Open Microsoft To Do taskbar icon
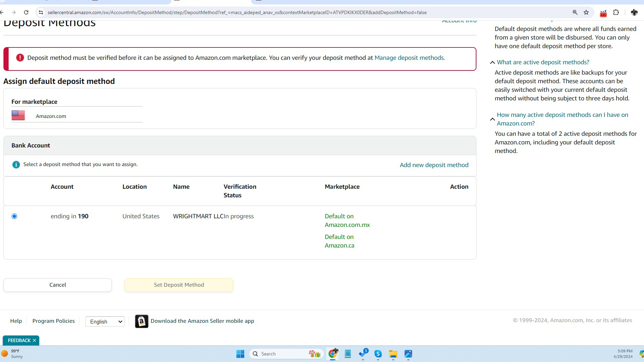 click(x=363, y=354)
